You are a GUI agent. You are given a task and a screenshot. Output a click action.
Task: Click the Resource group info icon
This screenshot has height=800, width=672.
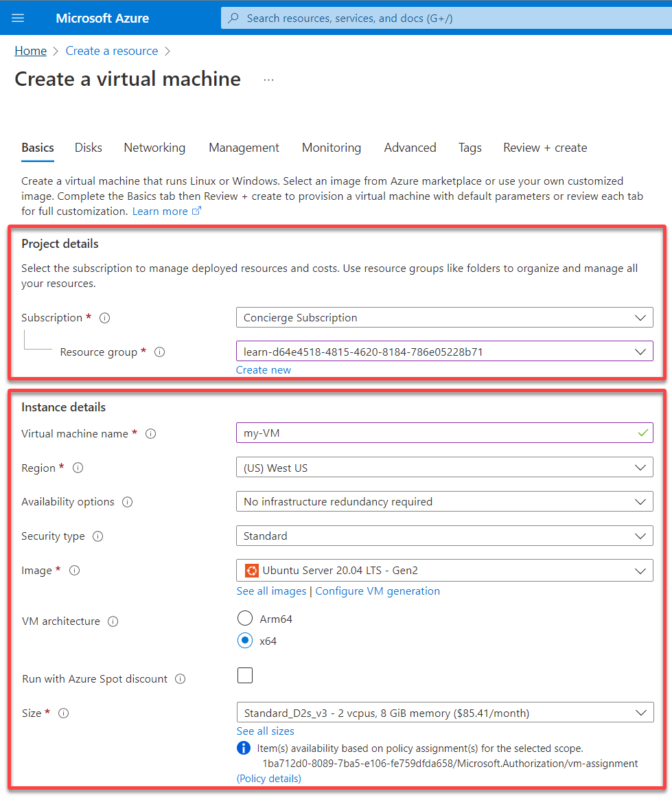pyautogui.click(x=159, y=352)
